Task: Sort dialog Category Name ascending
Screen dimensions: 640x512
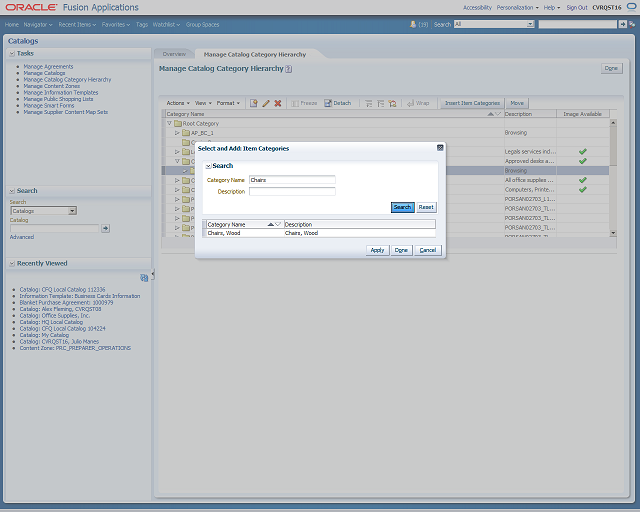Action: tap(270, 224)
